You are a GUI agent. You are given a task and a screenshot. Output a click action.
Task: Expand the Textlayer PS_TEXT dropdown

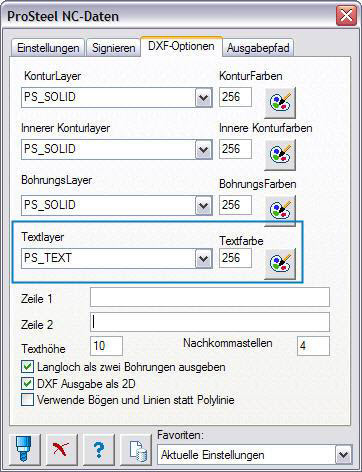click(x=203, y=258)
